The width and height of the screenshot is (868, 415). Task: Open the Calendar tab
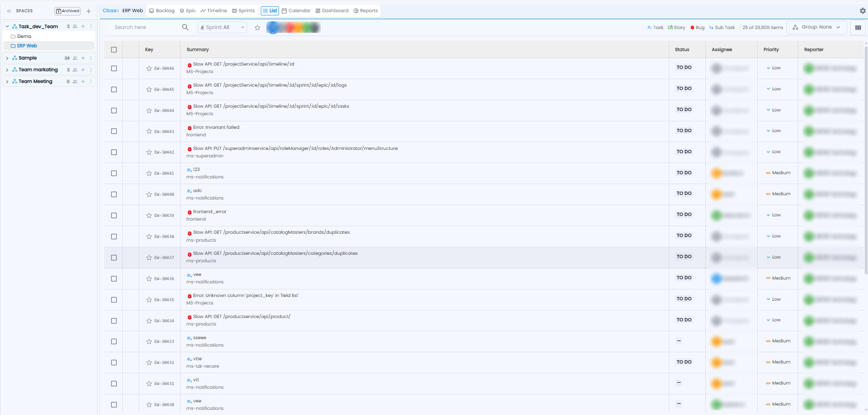coord(296,11)
